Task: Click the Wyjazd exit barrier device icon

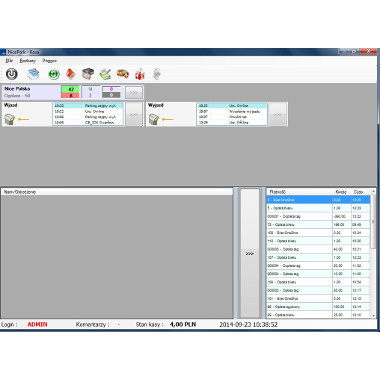Action: coord(154,119)
